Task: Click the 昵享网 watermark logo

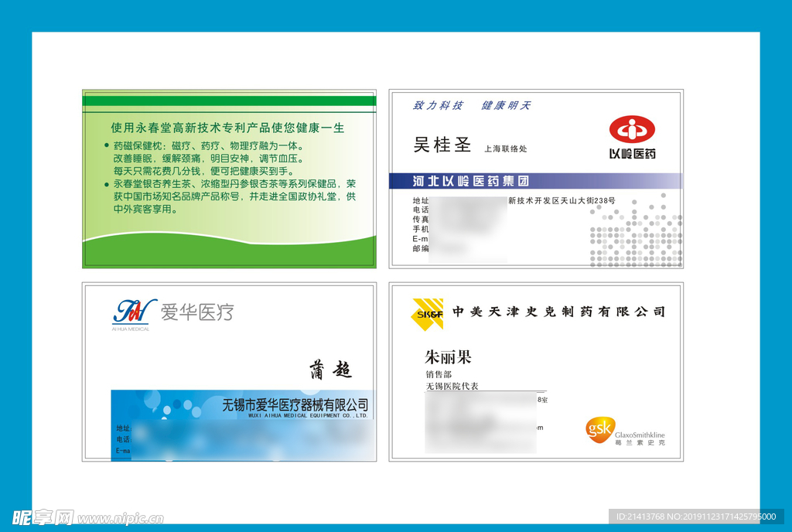Action: point(43,517)
